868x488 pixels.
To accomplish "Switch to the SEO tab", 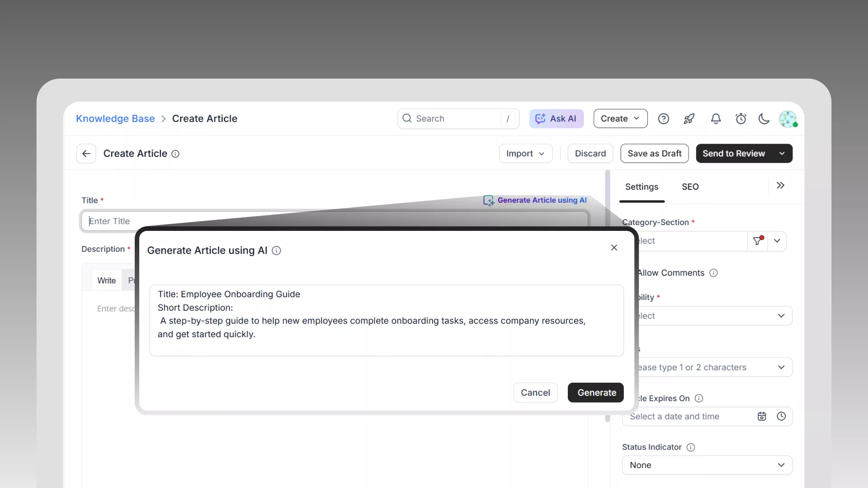I will pos(690,187).
